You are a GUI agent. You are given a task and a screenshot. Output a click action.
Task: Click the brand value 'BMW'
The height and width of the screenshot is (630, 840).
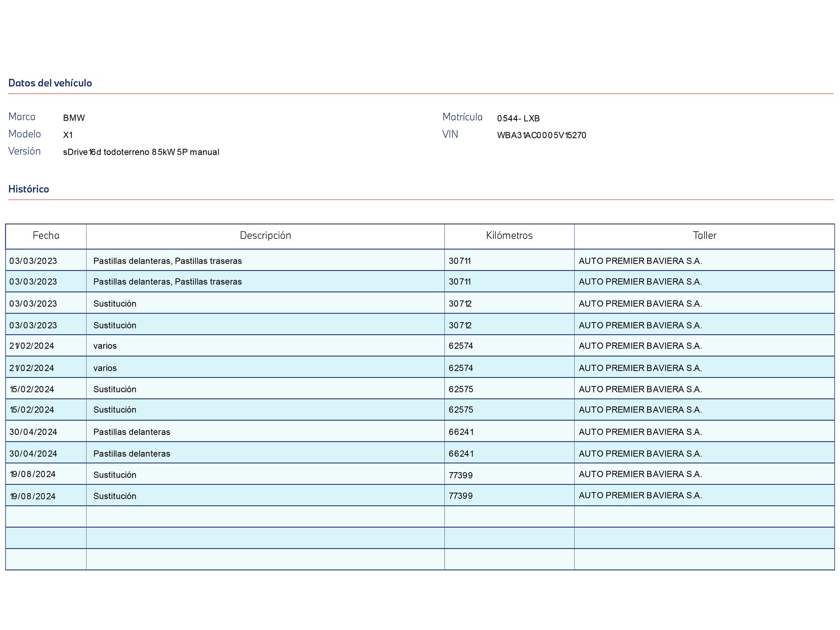(74, 118)
